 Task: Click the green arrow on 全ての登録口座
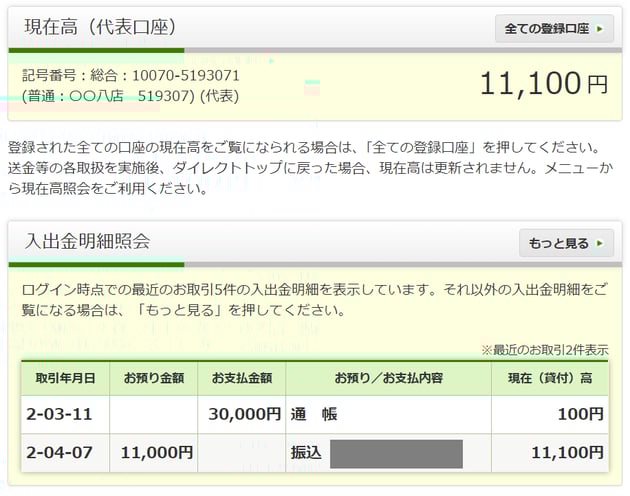point(599,29)
